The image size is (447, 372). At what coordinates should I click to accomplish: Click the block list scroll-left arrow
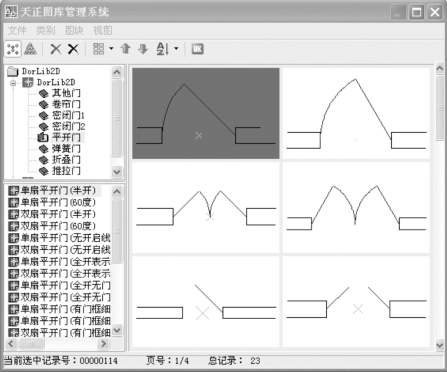(11, 343)
